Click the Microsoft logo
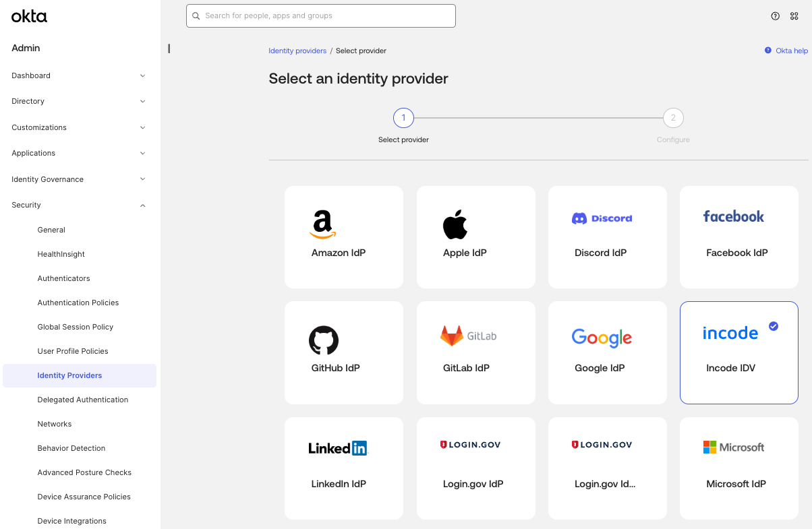 pos(734,447)
